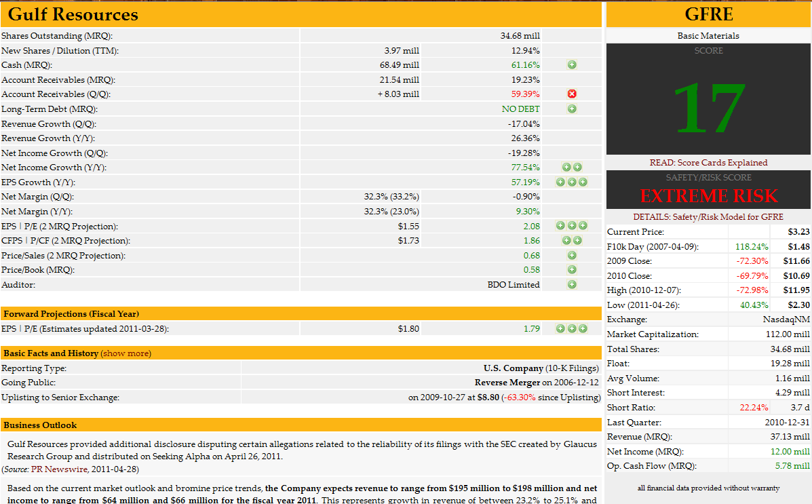
Task: Click the Basic Materials sector label
Action: tap(708, 36)
